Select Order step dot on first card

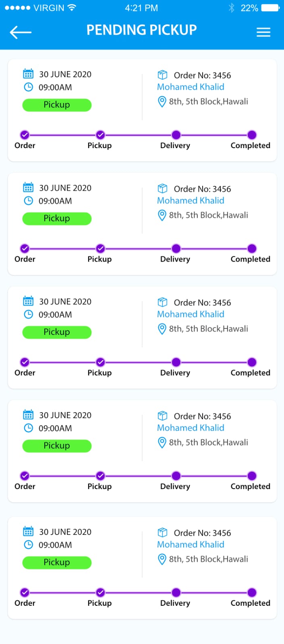[25, 135]
